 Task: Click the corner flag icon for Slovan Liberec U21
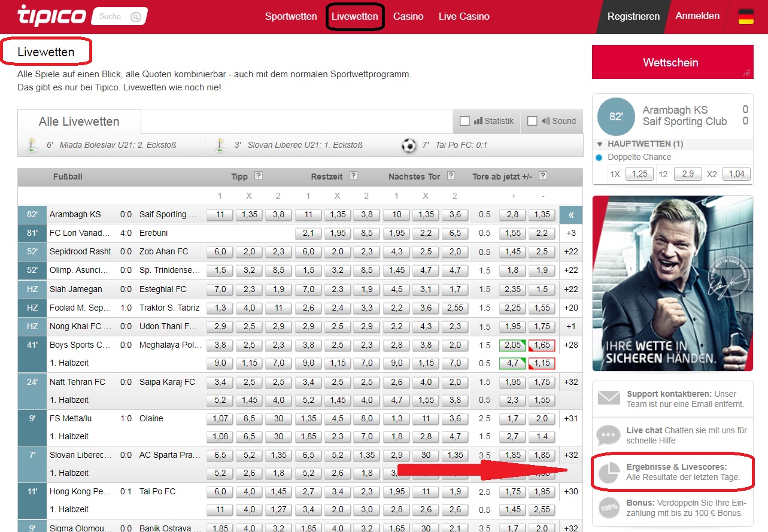[x=219, y=145]
